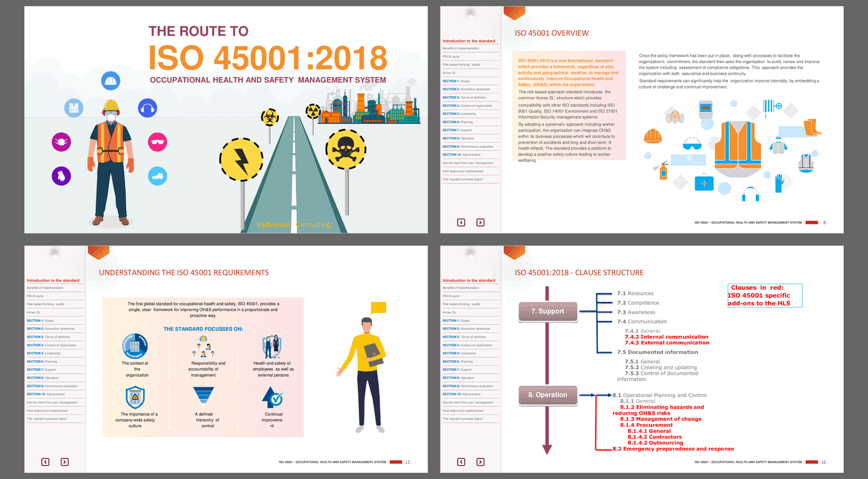The image size is (868, 479).
Task: Click next arrow on Clause Structure slide
Action: (480, 462)
